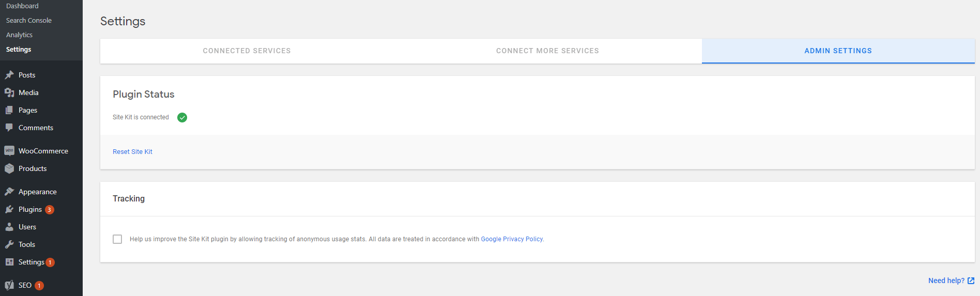
Task: Enable anonymous usage tracking checkbox
Action: point(117,239)
